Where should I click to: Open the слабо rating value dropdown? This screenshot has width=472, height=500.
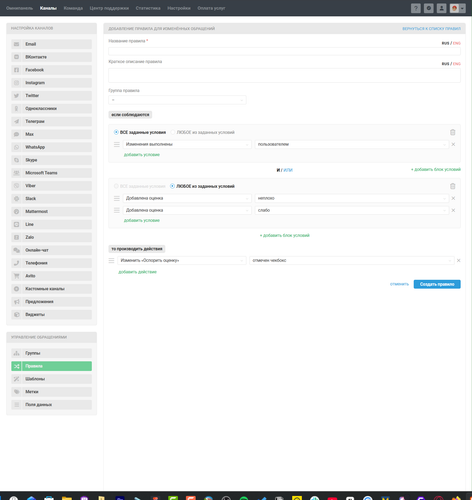coord(352,210)
